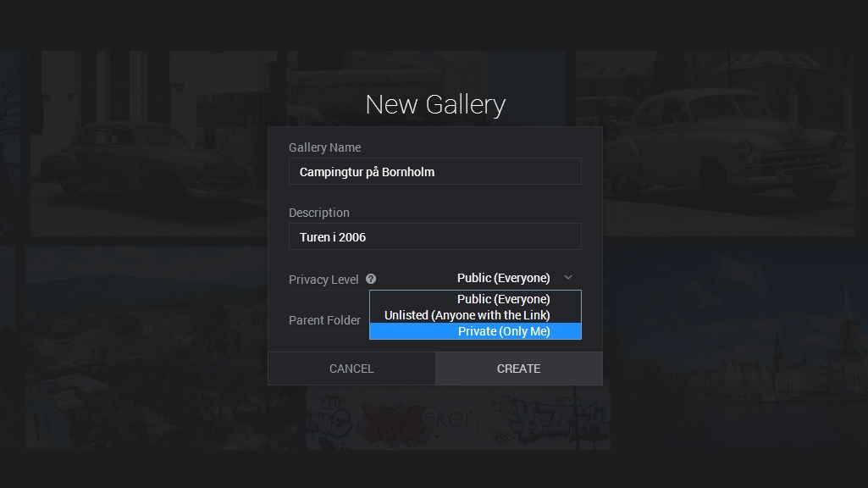Click the Privacy Level help question-mark icon

[371, 279]
